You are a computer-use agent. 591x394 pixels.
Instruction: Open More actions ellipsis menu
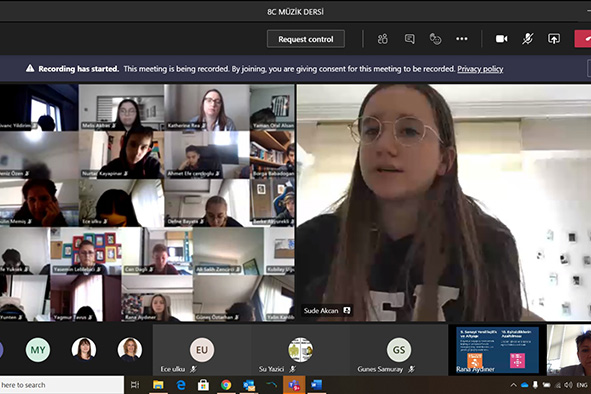[462, 39]
